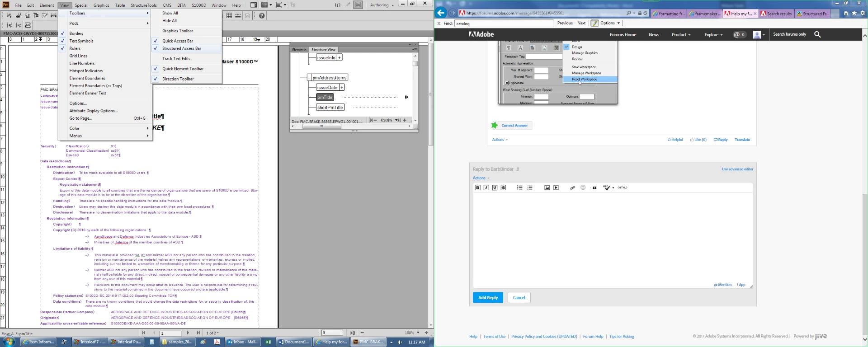Click the find bar highlight pencil icon
Viewport: 868px width, 347px height.
pyautogui.click(x=594, y=23)
